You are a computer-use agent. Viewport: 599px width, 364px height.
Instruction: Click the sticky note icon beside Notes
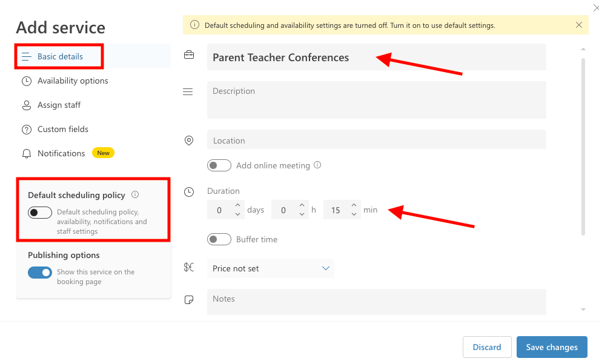[189, 299]
